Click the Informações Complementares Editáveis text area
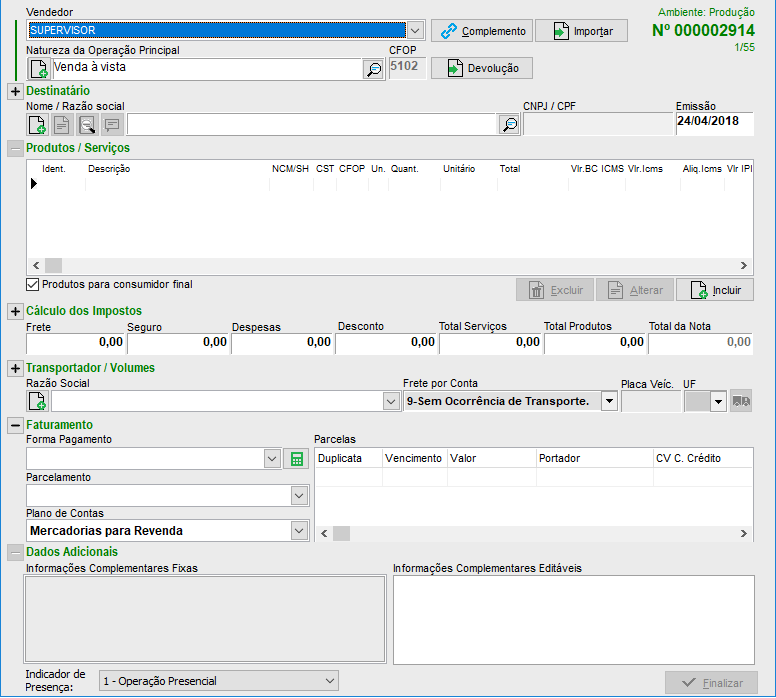Viewport: 776px width, 698px height. pyautogui.click(x=573, y=618)
